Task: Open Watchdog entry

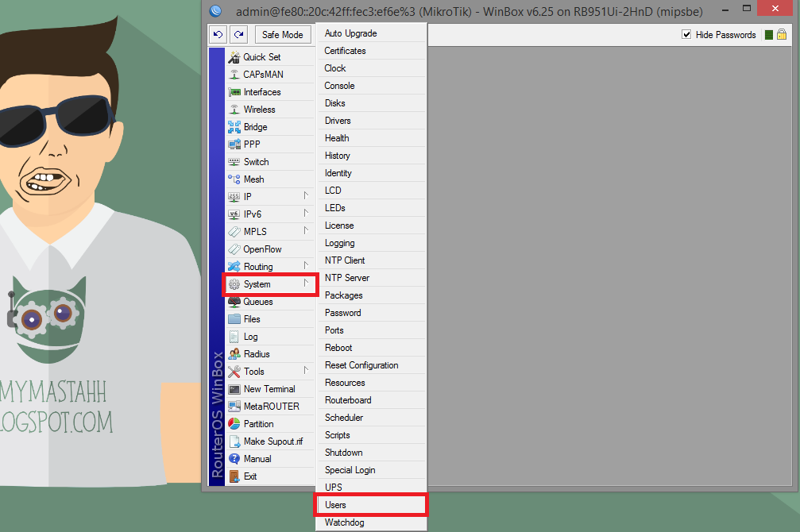Action: pyautogui.click(x=372, y=522)
